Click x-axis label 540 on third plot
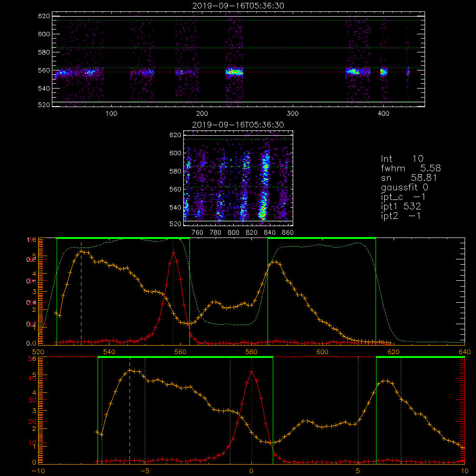Viewport: 476px width, 476px height. [x=109, y=352]
